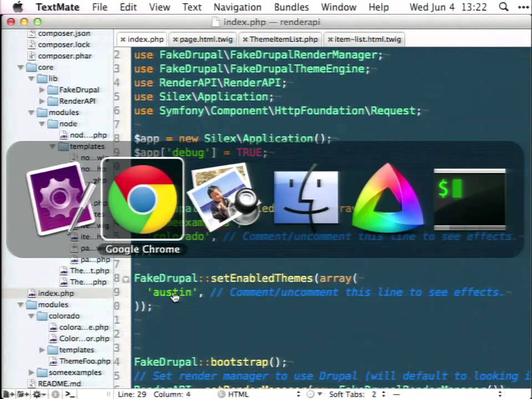Screen dimensions: 532x399
Task: Select composer.json in the file drawer
Action: tap(64, 33)
